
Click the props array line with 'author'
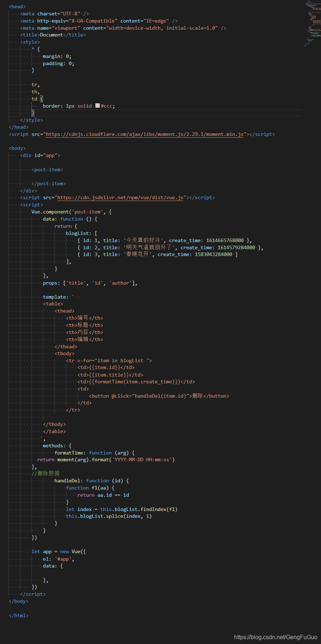click(x=90, y=283)
